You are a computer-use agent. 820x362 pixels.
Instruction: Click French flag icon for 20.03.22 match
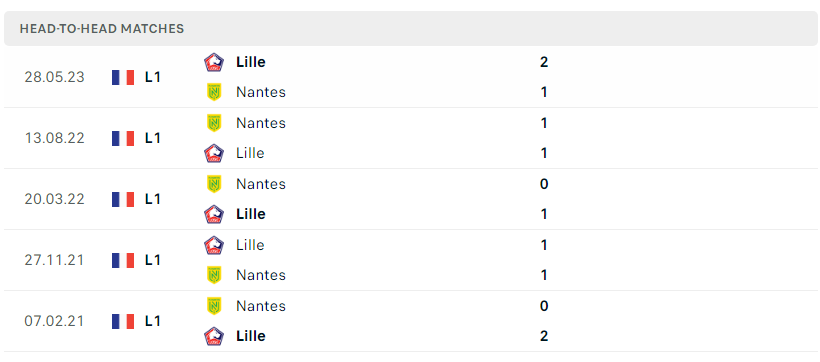[123, 199]
